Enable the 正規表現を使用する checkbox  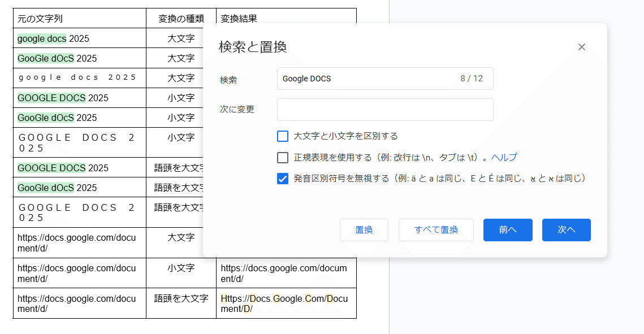[282, 158]
